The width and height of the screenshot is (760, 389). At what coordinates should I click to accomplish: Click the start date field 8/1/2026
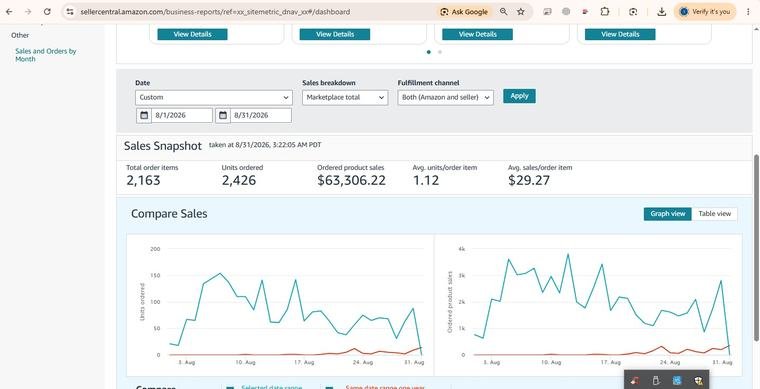click(182, 115)
